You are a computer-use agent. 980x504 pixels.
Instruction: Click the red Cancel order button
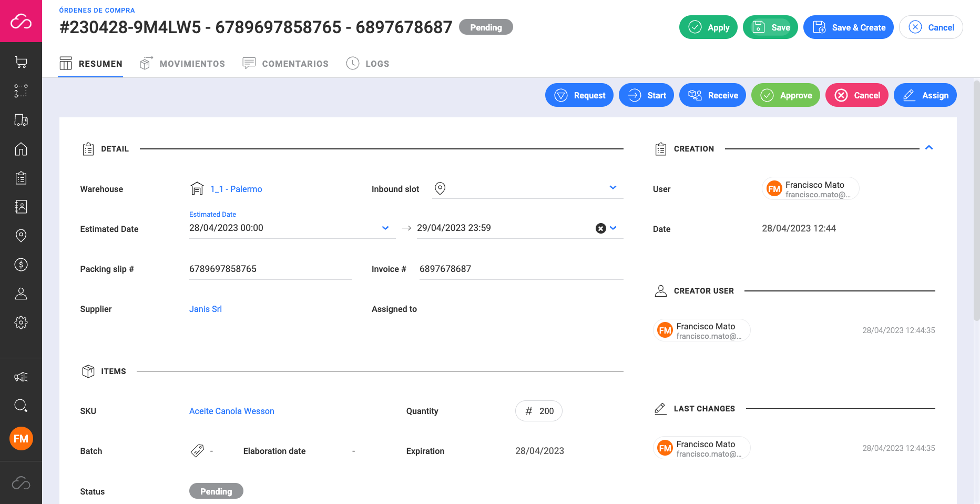(x=857, y=95)
